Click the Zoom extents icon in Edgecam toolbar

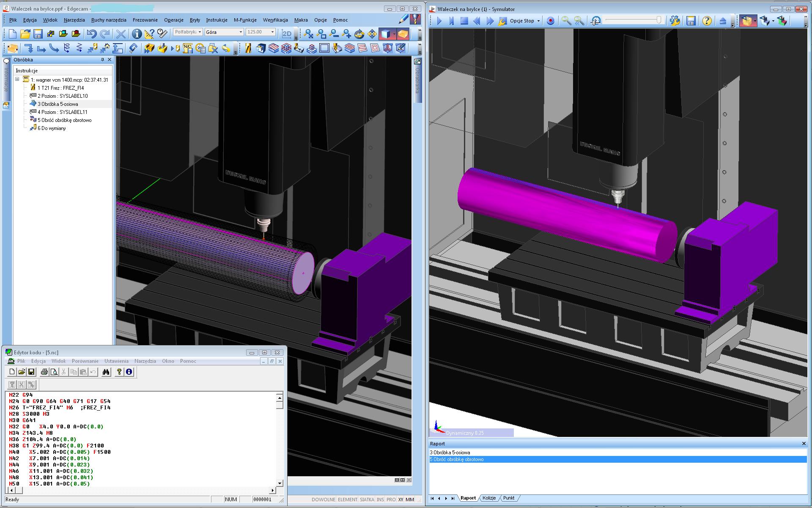pyautogui.click(x=309, y=34)
